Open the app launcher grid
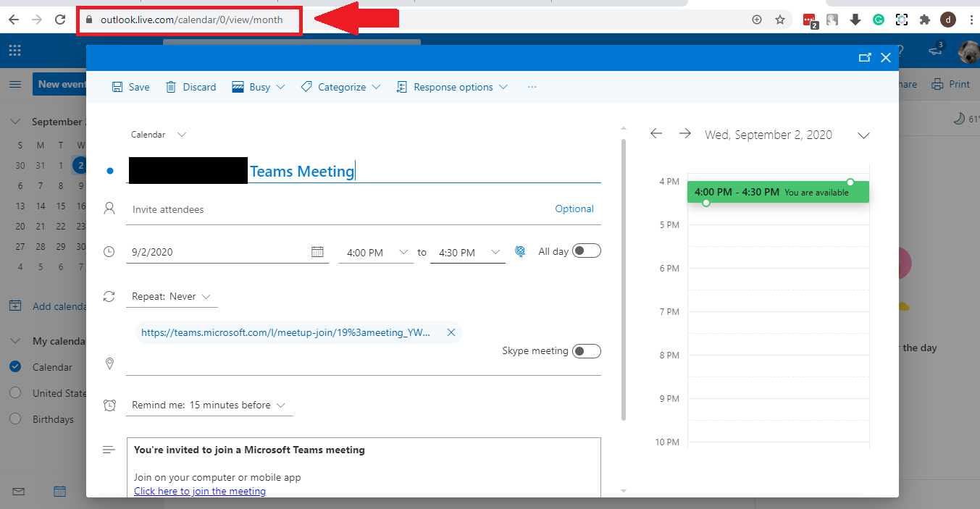Viewport: 980px width, 509px height. tap(14, 50)
